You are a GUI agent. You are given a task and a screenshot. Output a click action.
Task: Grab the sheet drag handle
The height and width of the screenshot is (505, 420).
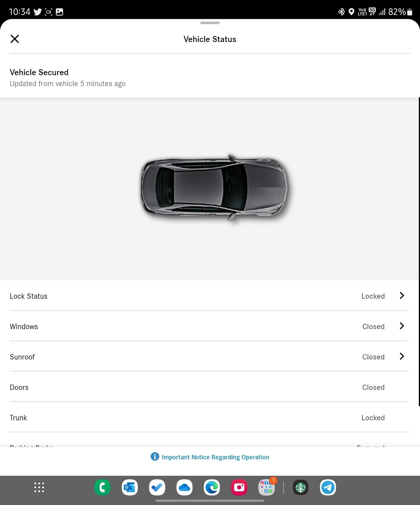pos(210,23)
